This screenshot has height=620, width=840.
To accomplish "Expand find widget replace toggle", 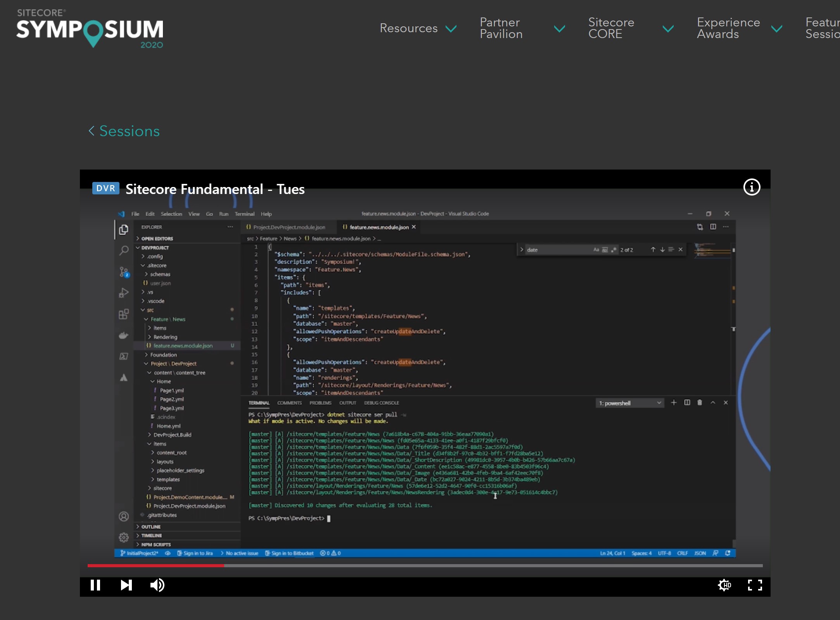I will [x=522, y=249].
